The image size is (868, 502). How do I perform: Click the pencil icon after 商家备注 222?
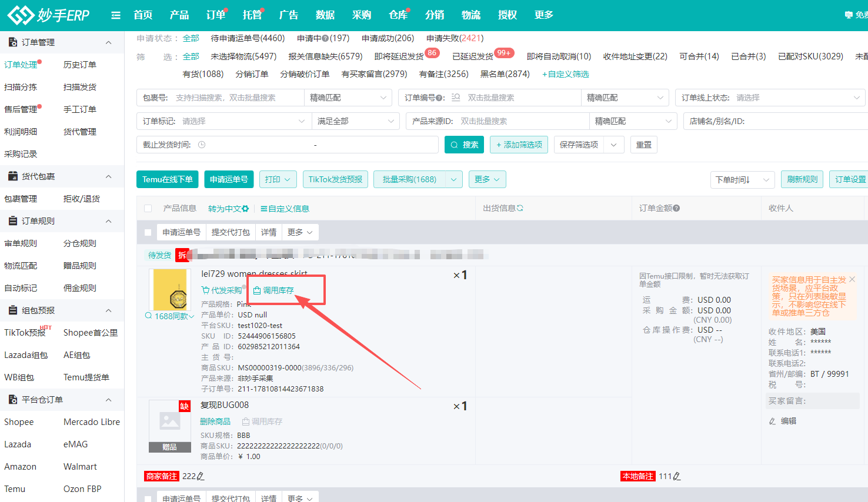tap(201, 476)
